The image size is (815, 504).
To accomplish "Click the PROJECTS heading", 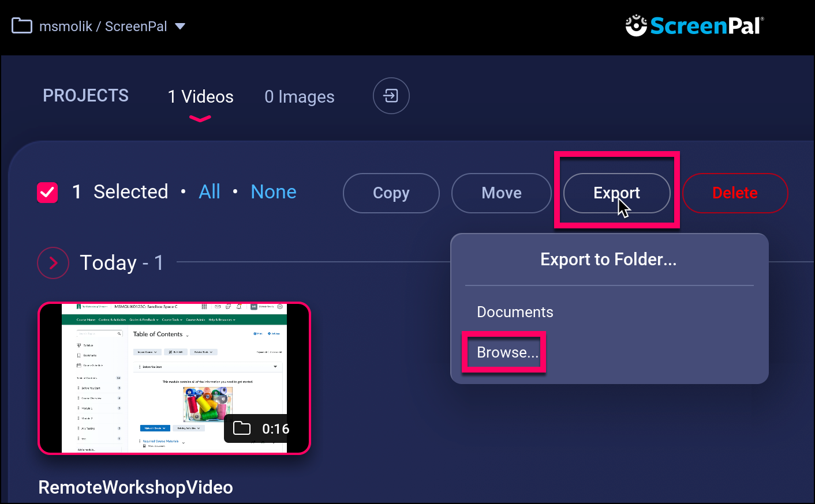I will [x=85, y=96].
